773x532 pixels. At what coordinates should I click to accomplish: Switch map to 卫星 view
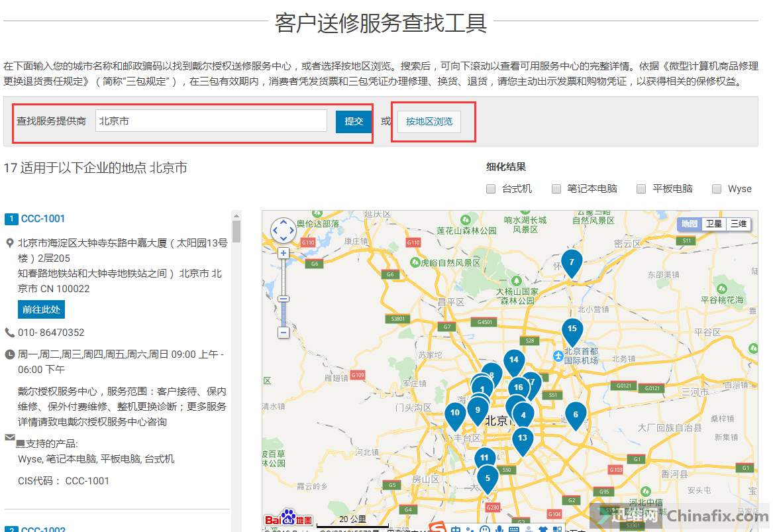713,224
